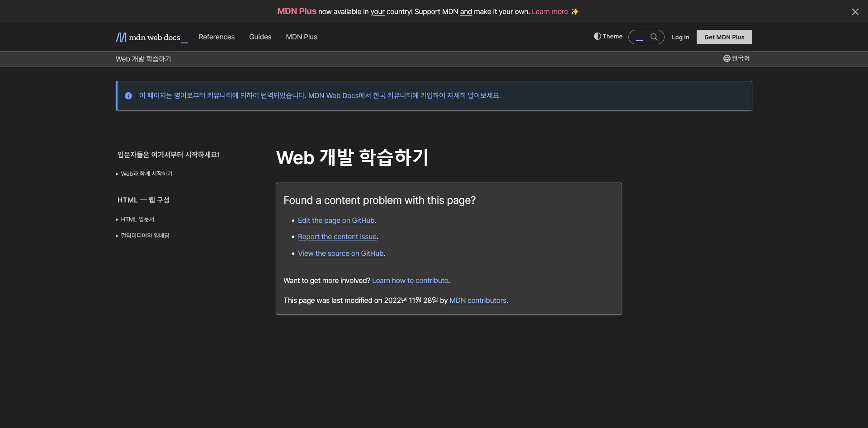
Task: Open View the source on GitHub
Action: [x=340, y=253]
